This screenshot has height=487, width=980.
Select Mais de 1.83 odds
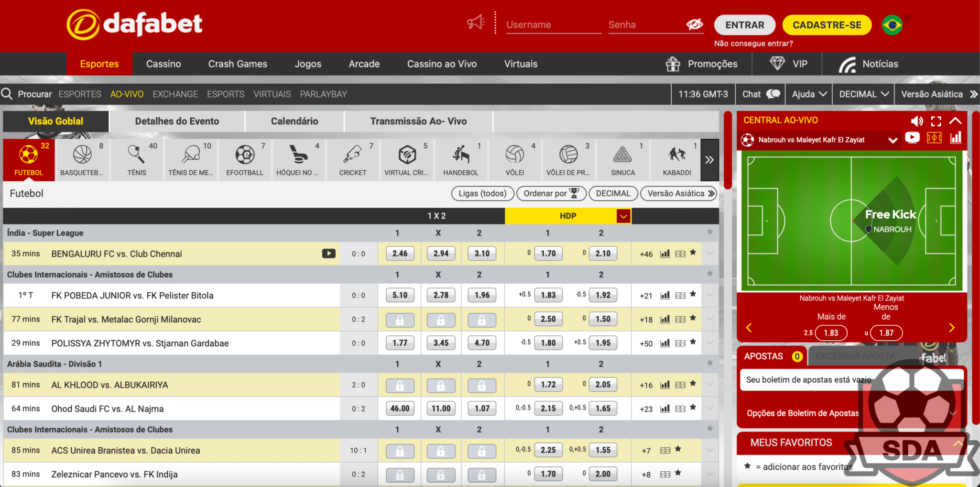click(x=831, y=333)
